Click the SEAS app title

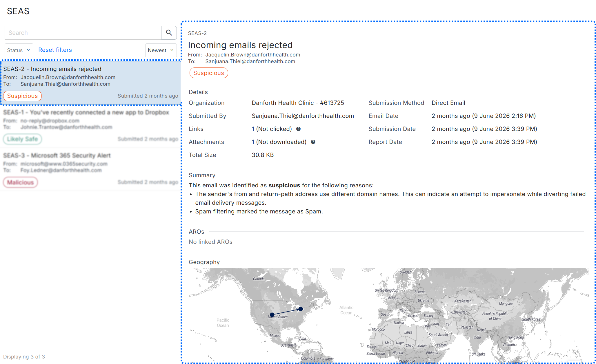pyautogui.click(x=18, y=11)
